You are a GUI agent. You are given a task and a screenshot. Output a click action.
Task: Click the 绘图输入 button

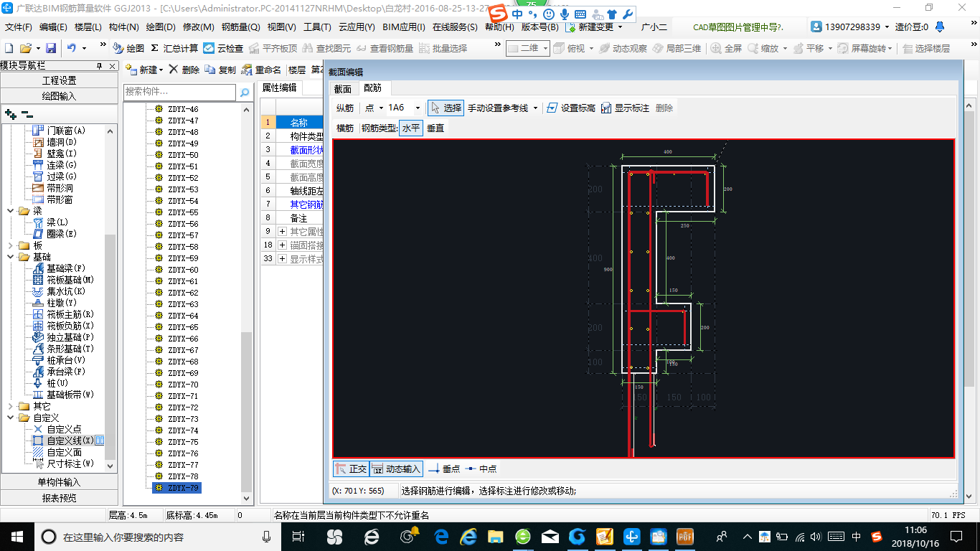(59, 95)
